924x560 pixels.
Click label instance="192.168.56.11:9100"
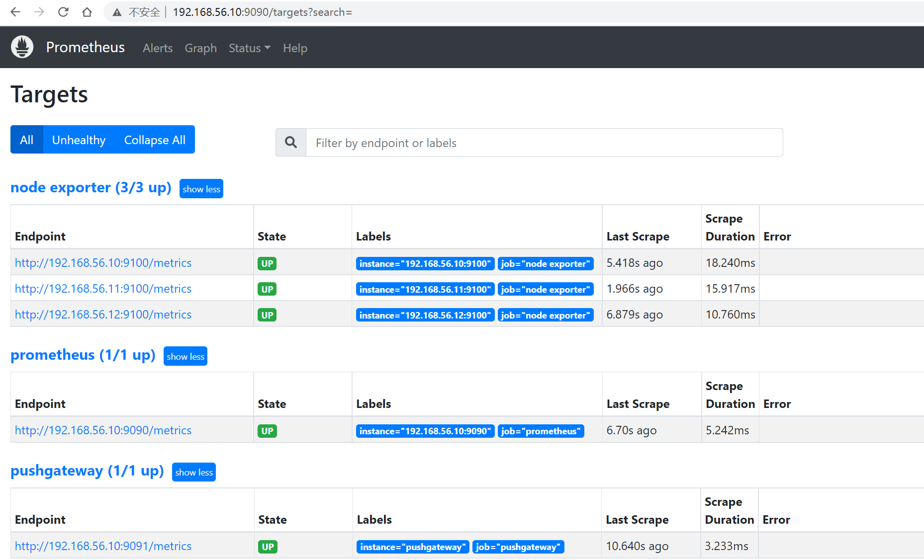tap(425, 289)
